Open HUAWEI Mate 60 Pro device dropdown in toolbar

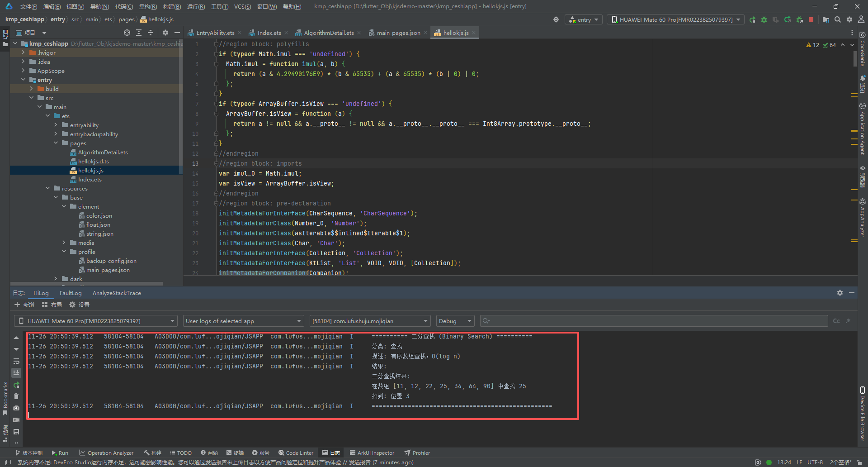point(675,20)
